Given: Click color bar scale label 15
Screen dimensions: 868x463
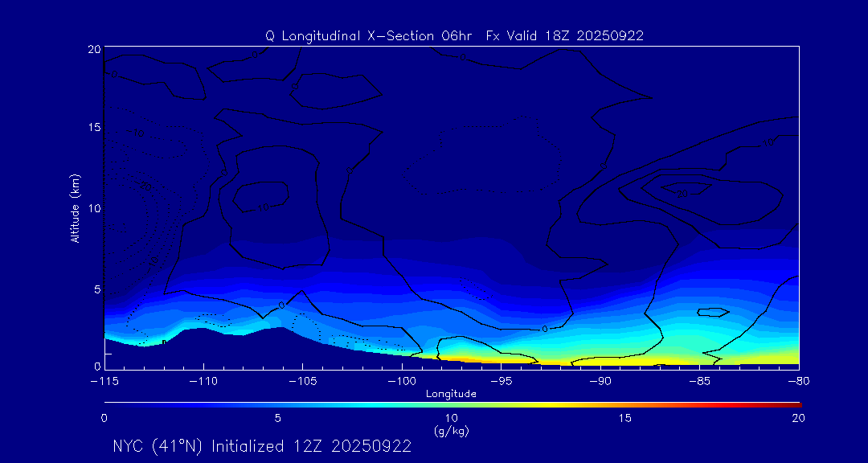Looking at the screenshot, I should coord(625,418).
